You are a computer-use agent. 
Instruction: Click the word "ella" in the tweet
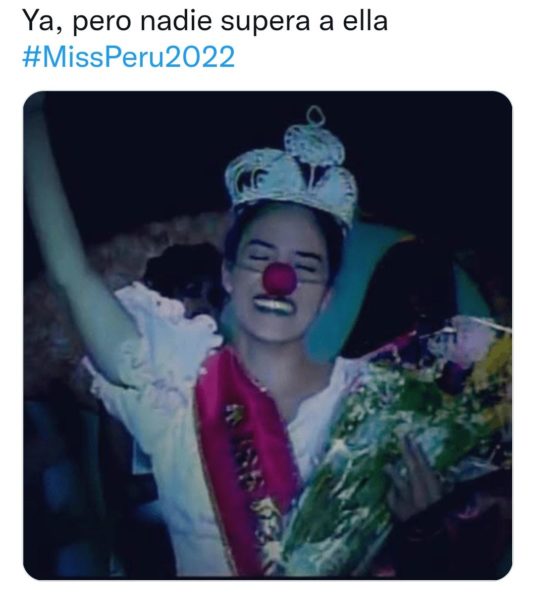[x=365, y=21]
